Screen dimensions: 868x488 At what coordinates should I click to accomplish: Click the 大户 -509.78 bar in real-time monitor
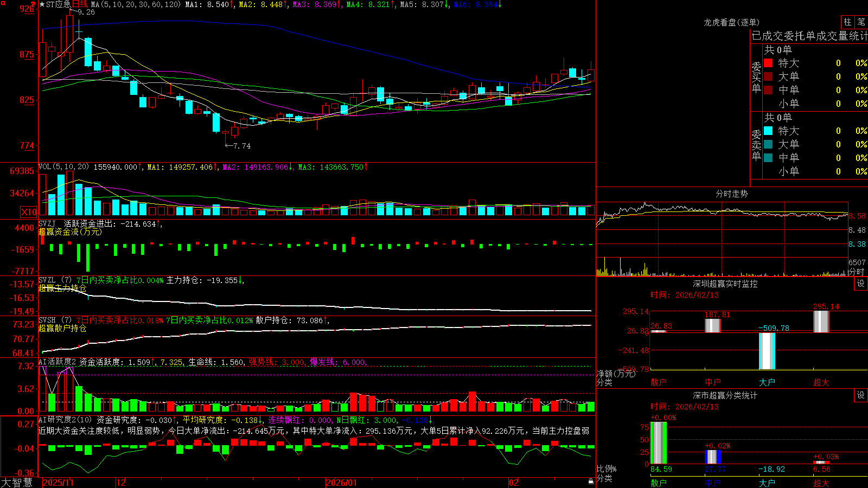click(767, 351)
